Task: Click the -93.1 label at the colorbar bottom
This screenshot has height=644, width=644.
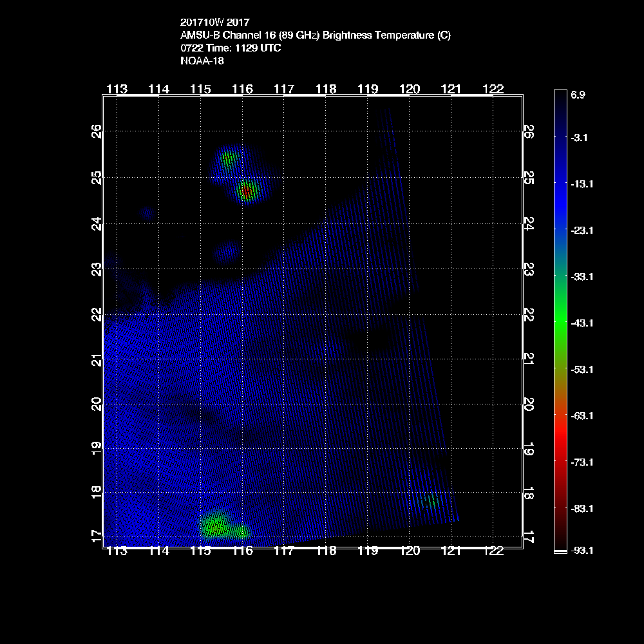Action: click(582, 551)
